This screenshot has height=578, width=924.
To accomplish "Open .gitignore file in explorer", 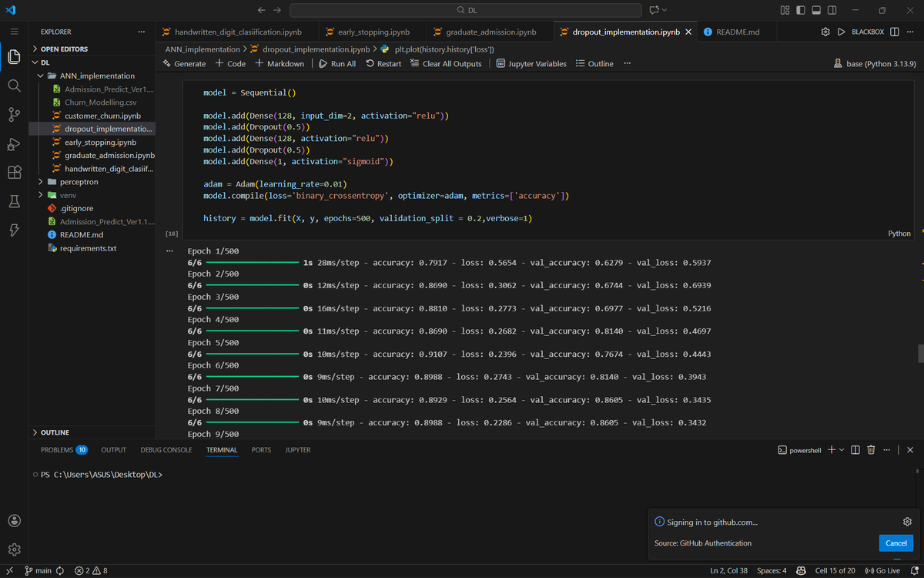I will [x=75, y=208].
